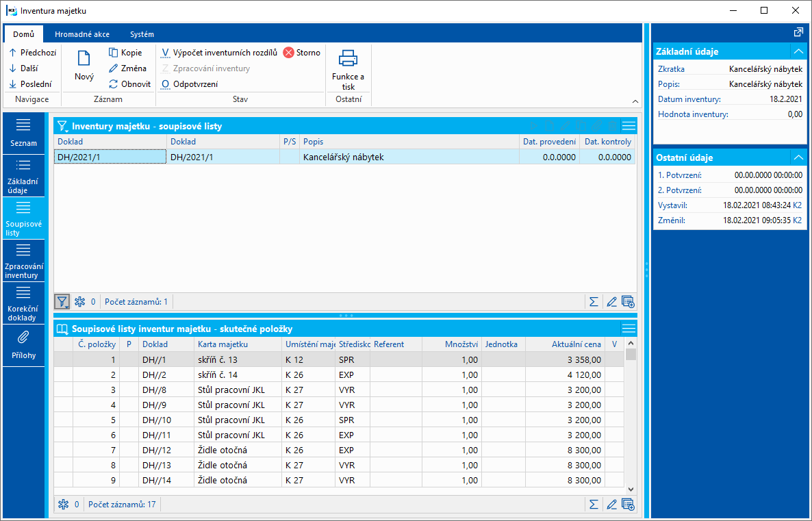The width and height of the screenshot is (812, 521).
Task: Collapse the Ostatní údaje panel
Action: click(798, 157)
